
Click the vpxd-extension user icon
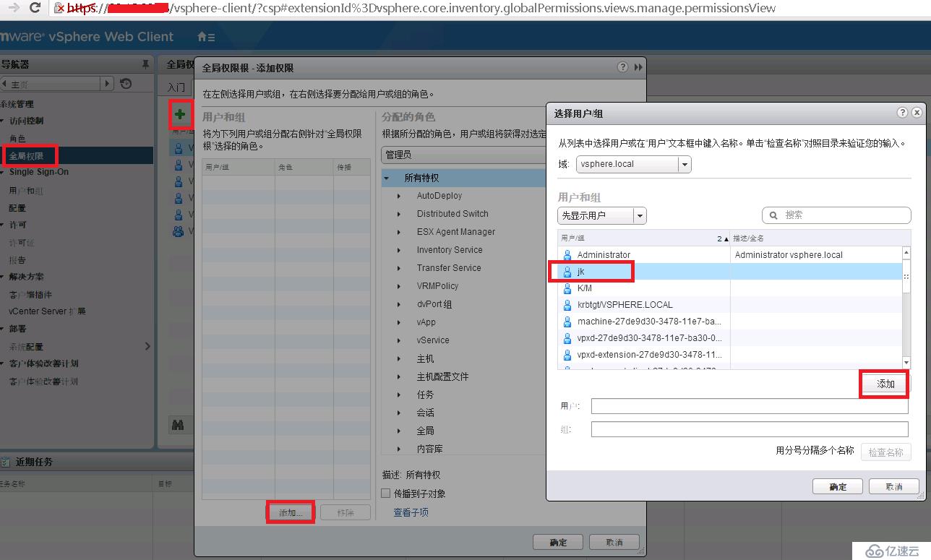[x=567, y=355]
